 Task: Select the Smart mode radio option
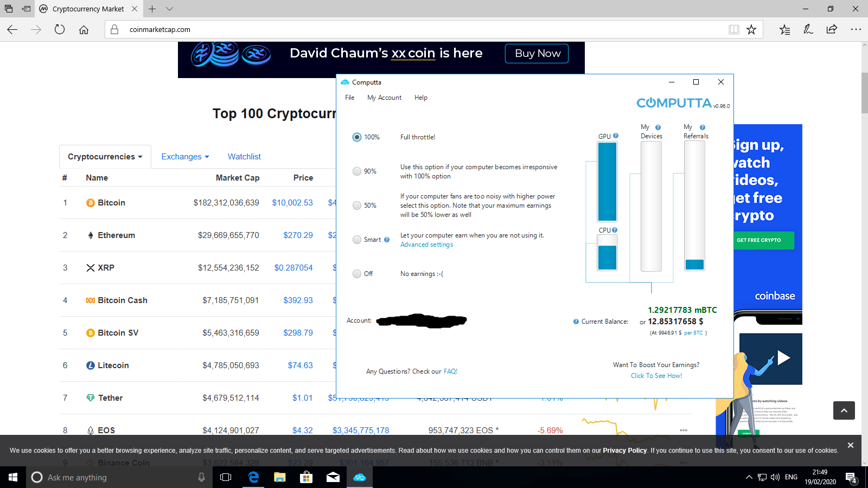(357, 240)
